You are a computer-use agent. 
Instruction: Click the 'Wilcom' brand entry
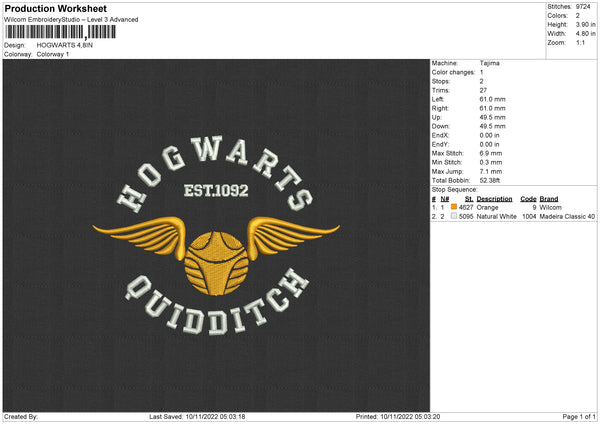pos(551,207)
